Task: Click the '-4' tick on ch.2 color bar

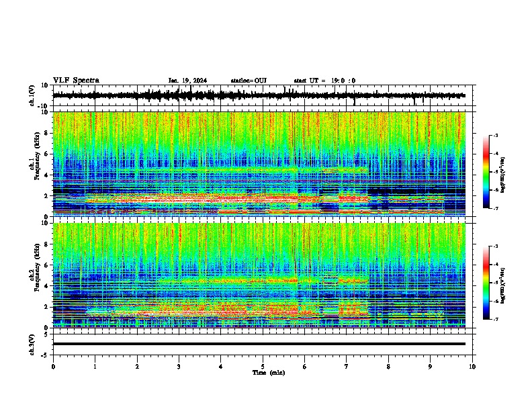Action: [496, 265]
